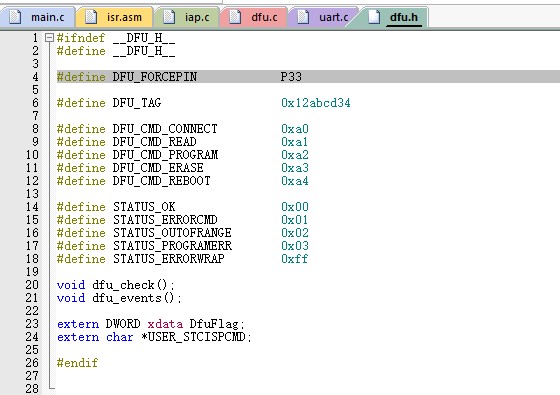Click line number 26 in the margin
The width and height of the screenshot is (560, 395).
click(32, 363)
